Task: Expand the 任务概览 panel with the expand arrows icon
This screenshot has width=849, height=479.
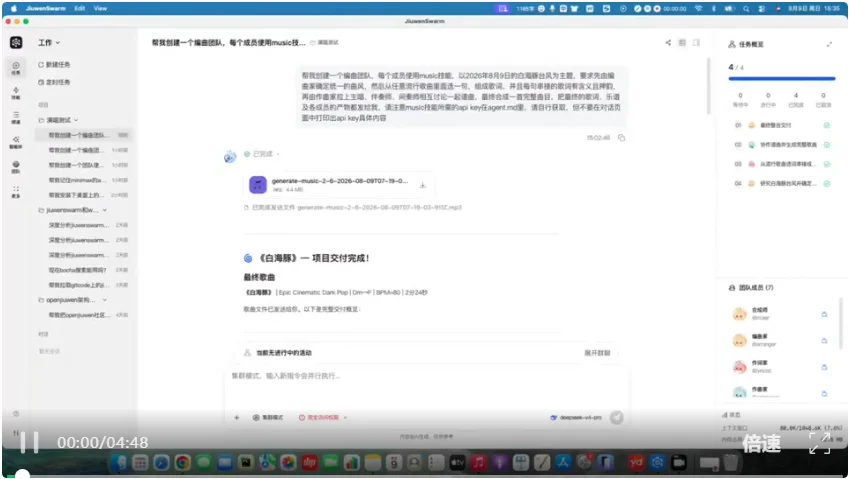Action: (x=829, y=44)
